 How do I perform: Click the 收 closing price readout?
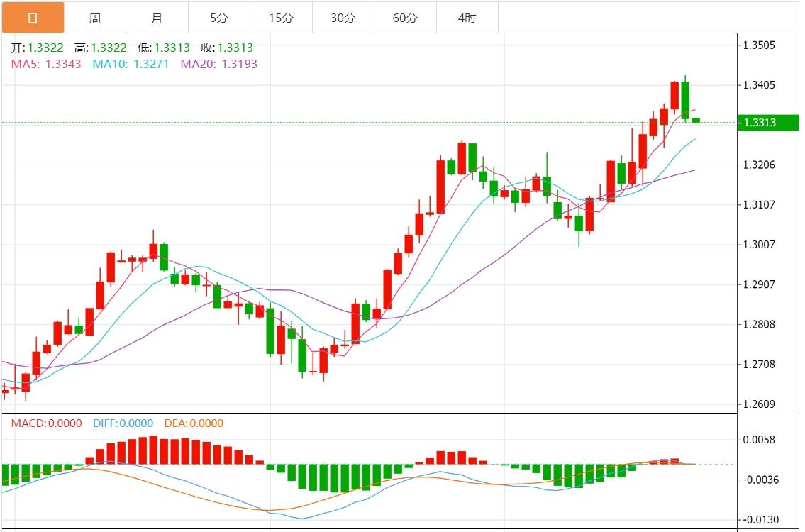227,48
